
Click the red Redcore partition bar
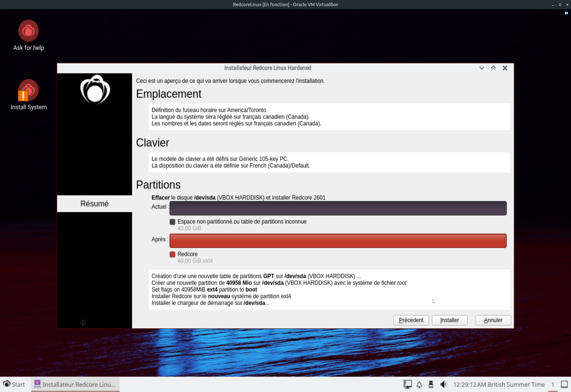(338, 241)
